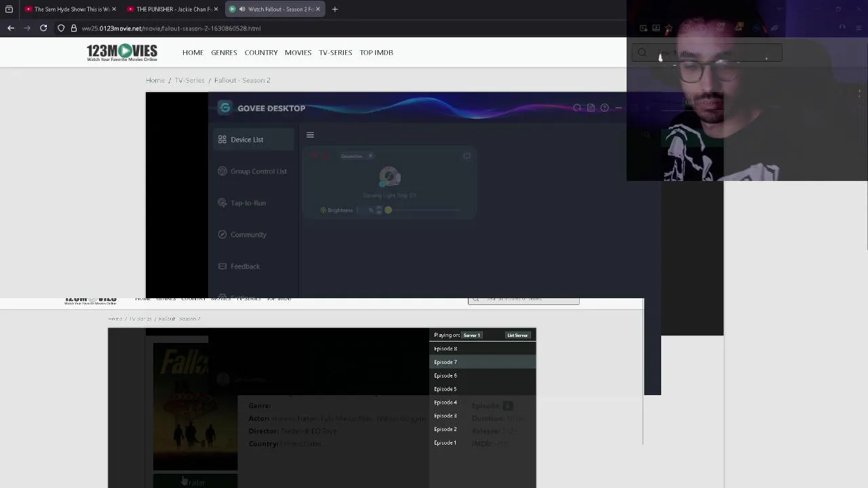Close The Sam Hyde Show tab

(114, 9)
